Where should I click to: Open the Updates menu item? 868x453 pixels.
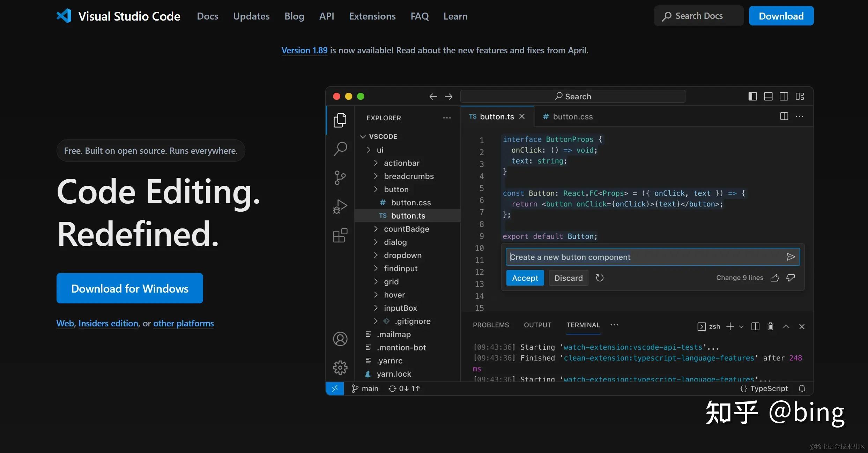pos(251,16)
